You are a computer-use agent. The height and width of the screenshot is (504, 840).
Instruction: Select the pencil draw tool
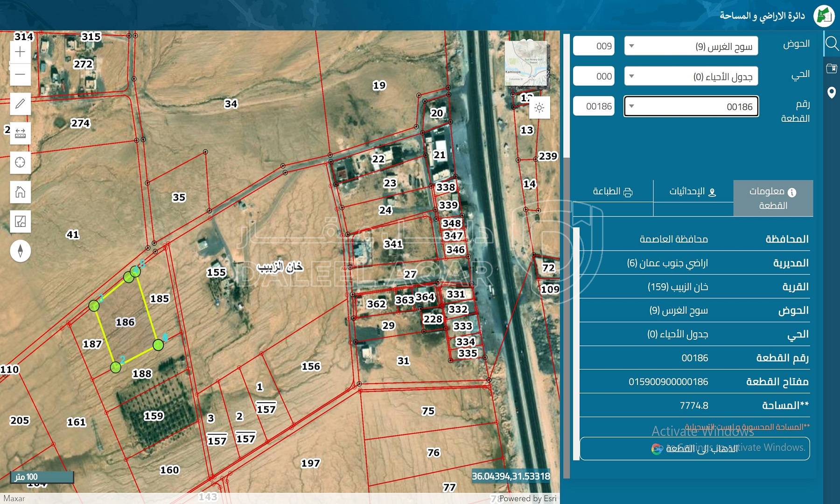pyautogui.click(x=20, y=104)
